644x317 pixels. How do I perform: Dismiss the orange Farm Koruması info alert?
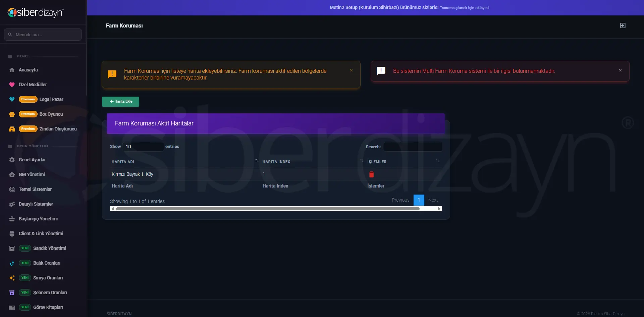[351, 70]
